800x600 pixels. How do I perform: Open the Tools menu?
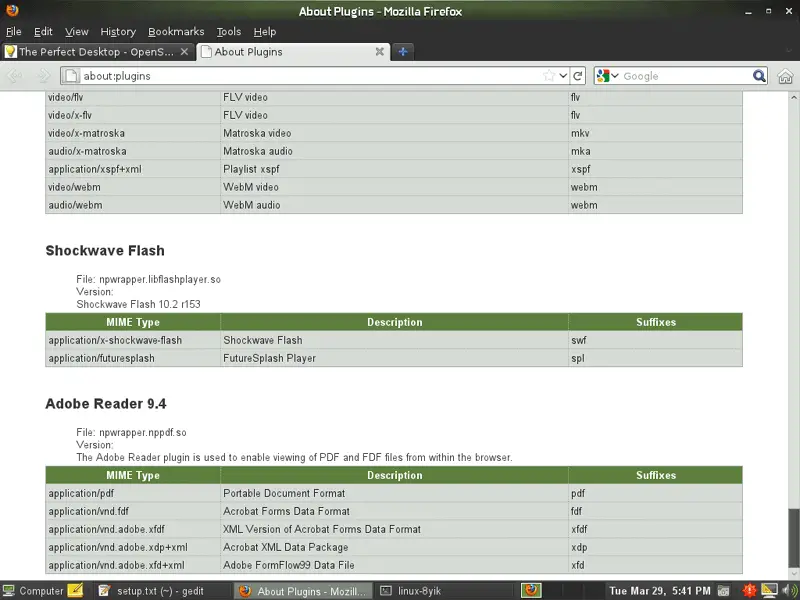229,32
